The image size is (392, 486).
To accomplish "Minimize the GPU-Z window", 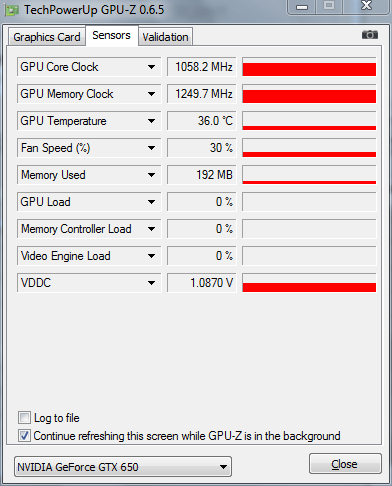I will [302, 7].
